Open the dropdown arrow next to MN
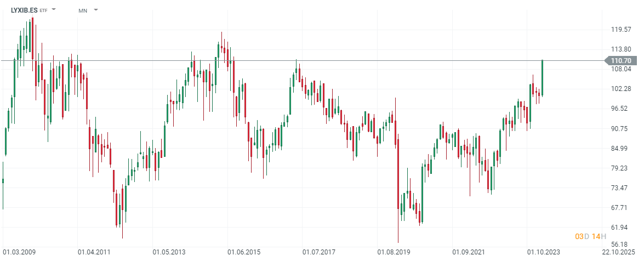Image resolution: width=644 pixels, height=261 pixels. pyautogui.click(x=96, y=9)
